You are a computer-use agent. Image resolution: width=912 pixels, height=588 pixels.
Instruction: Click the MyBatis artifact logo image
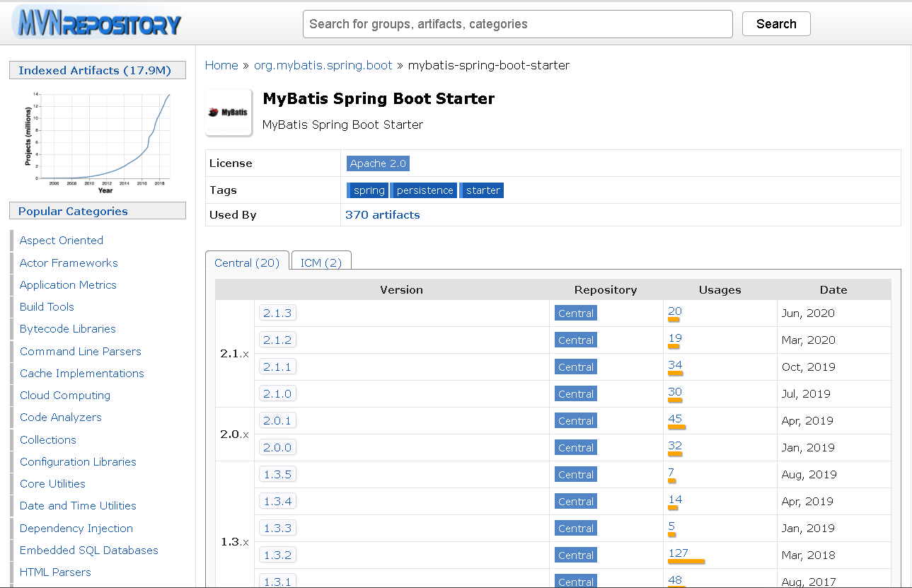(229, 112)
